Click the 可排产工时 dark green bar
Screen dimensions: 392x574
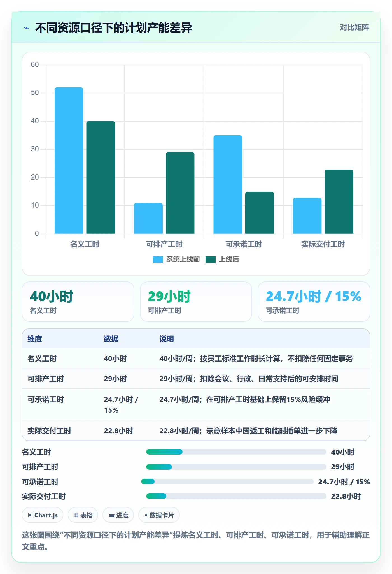tap(180, 193)
